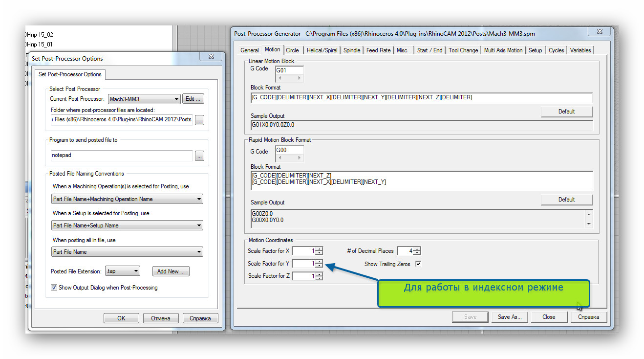Screen dimensions: 644x359
Task: Click browse button next to notepad program field
Action: point(199,156)
